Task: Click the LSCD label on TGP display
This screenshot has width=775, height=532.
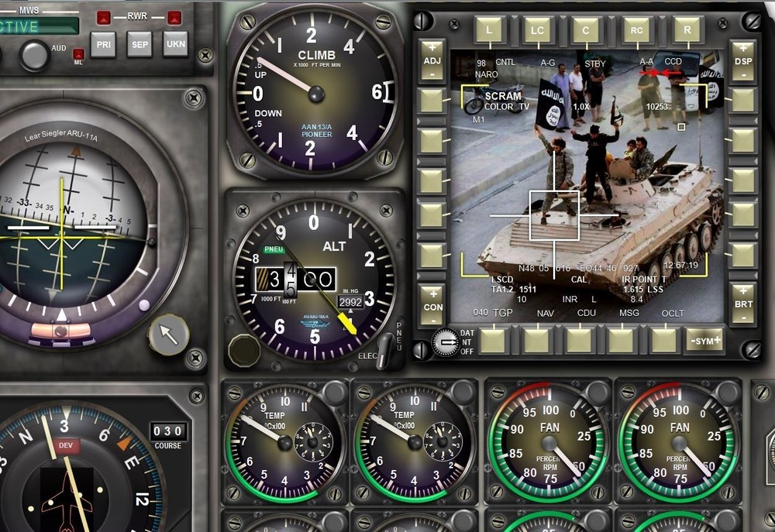Action: (x=502, y=280)
